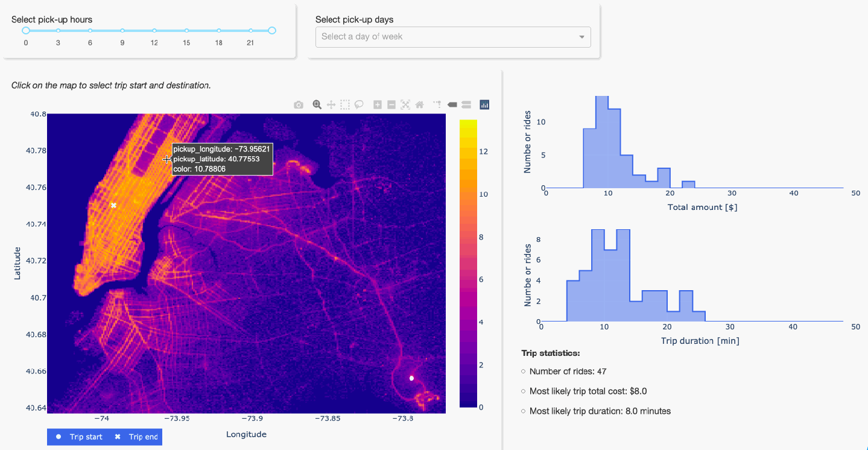The height and width of the screenshot is (450, 868).
Task: Click the white trip start dot on map
Action: click(x=411, y=378)
